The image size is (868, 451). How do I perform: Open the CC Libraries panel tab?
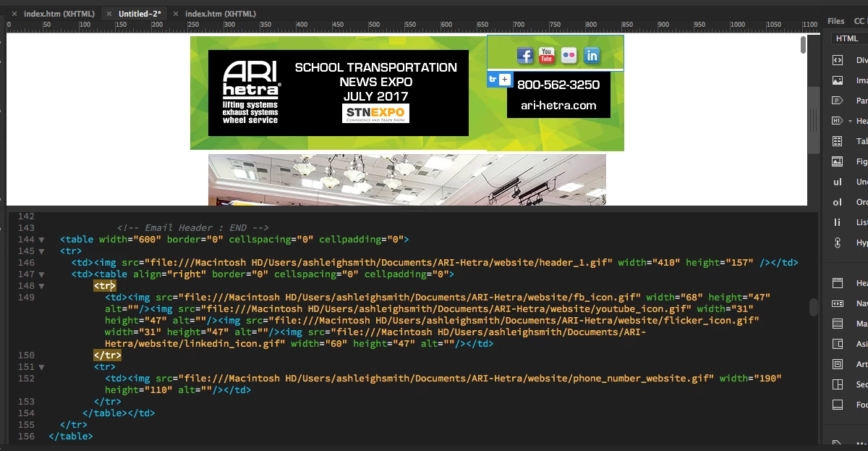tap(861, 21)
